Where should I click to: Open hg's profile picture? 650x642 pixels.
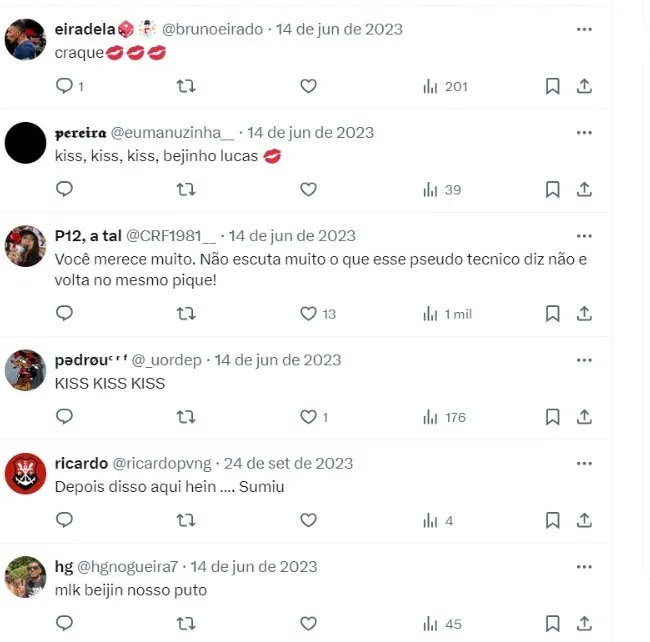[x=25, y=577]
